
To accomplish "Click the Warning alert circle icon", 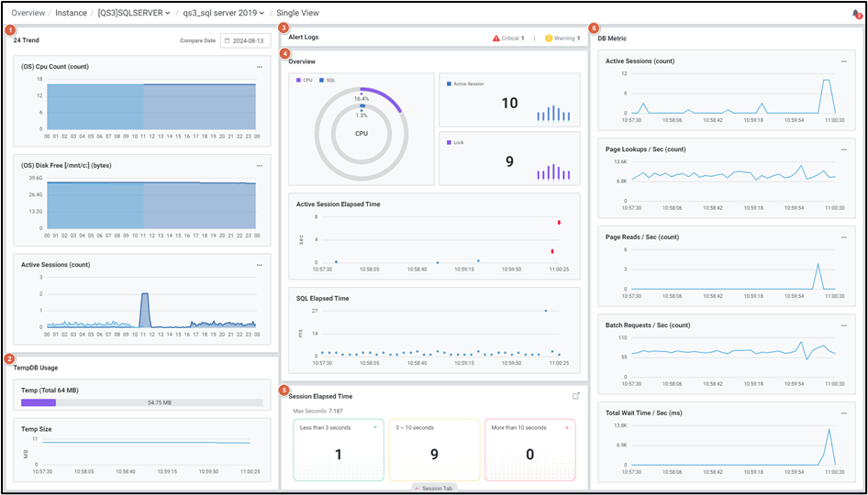I will (x=549, y=38).
